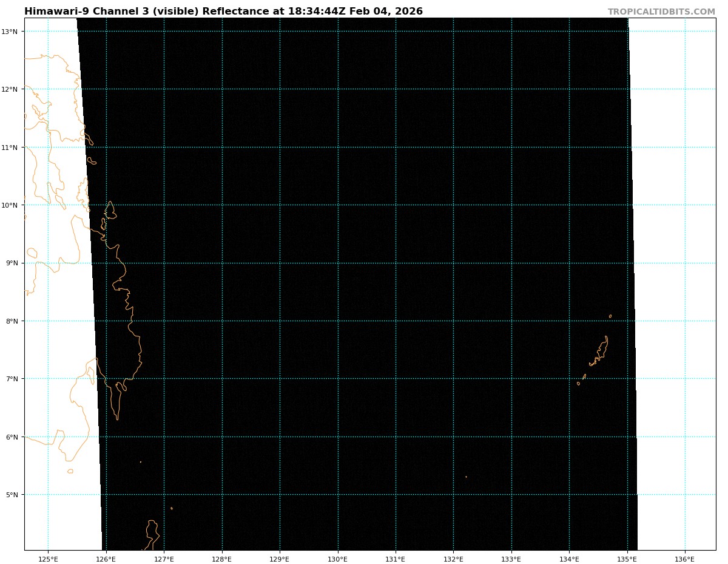This screenshot has height=564, width=728.
Task: Click the small island dot near 132°E 5.3°N
Action: tap(466, 477)
